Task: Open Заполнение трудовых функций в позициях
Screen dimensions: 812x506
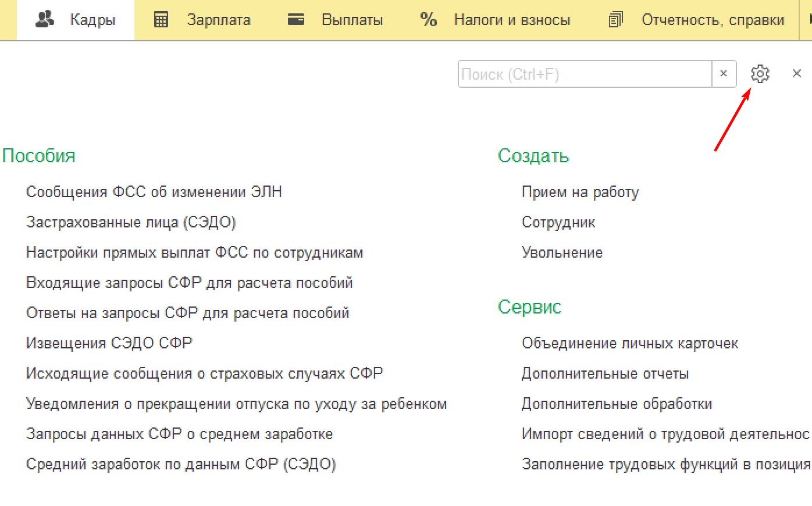Action: [x=666, y=464]
